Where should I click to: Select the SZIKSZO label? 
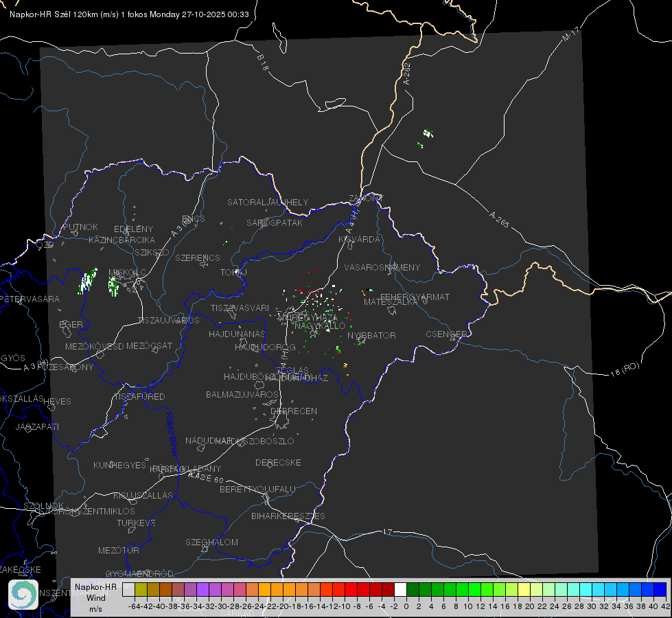coord(152,252)
